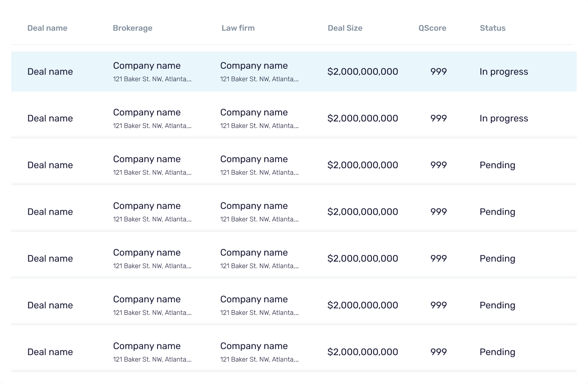Click the brokerage Company name in third row
The image size is (588, 384).
click(x=147, y=159)
